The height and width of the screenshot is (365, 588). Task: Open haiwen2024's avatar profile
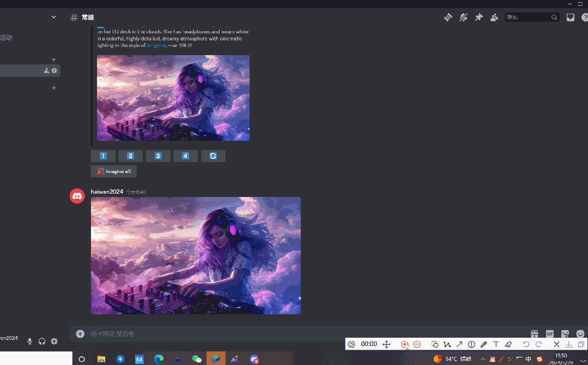click(x=77, y=196)
